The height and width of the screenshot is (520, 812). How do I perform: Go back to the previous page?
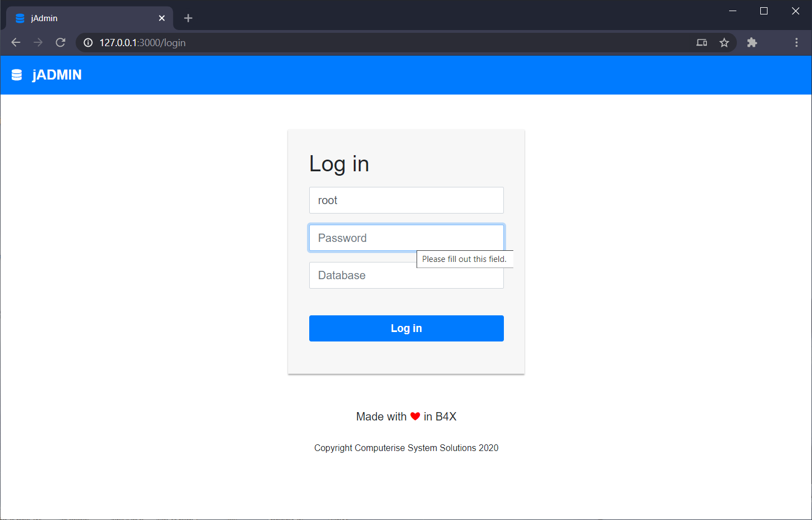tap(16, 42)
